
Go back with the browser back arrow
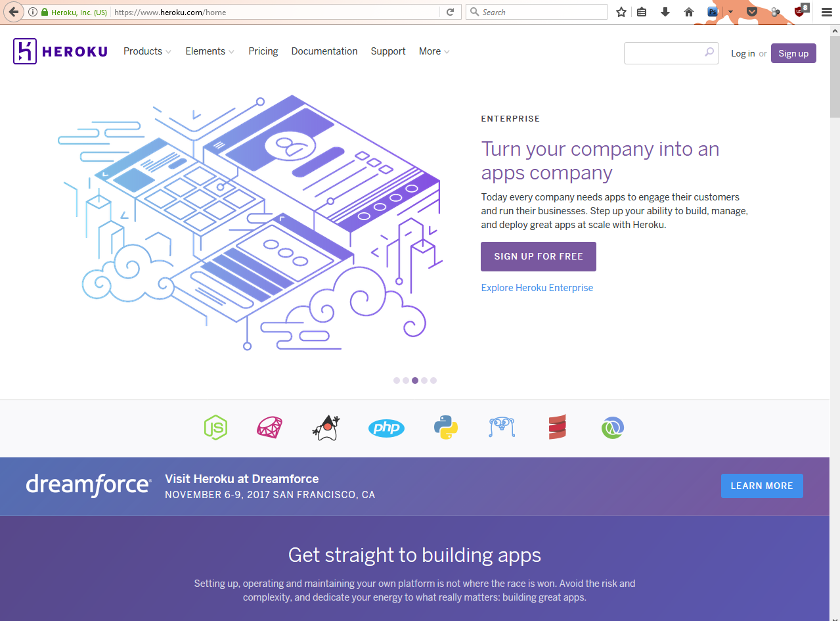(x=13, y=12)
